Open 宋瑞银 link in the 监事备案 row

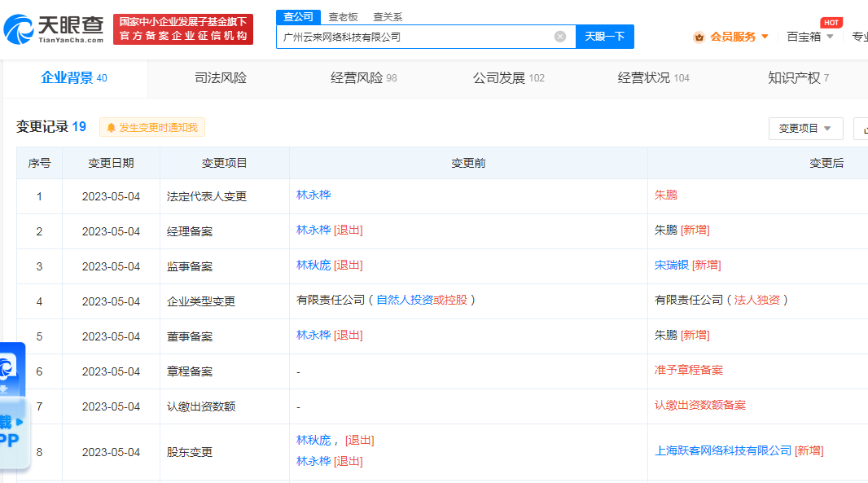[x=672, y=266]
